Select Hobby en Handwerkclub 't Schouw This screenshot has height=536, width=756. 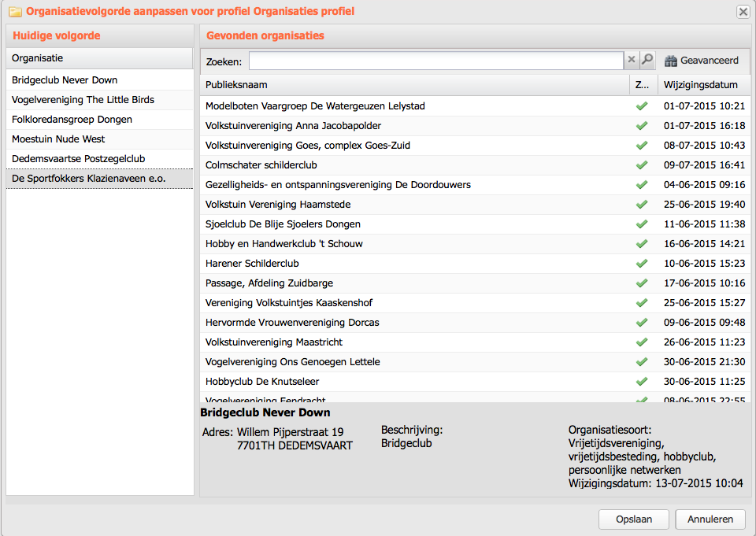475,244
